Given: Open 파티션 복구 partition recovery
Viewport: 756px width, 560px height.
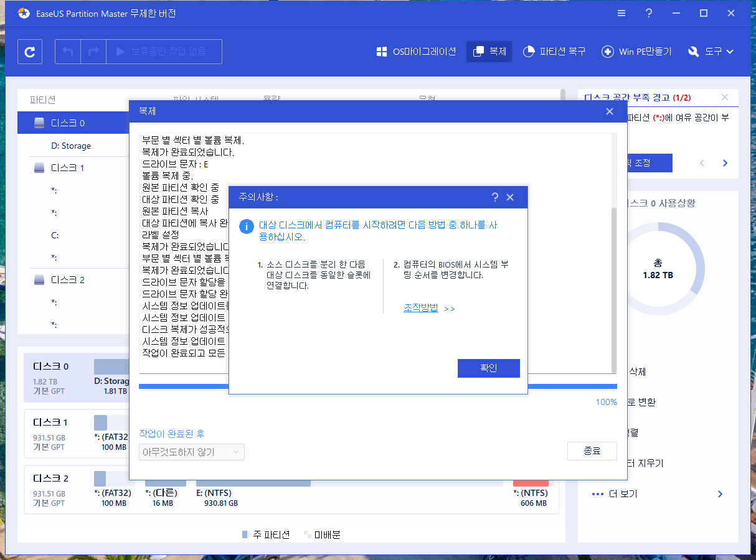Looking at the screenshot, I should [554, 52].
